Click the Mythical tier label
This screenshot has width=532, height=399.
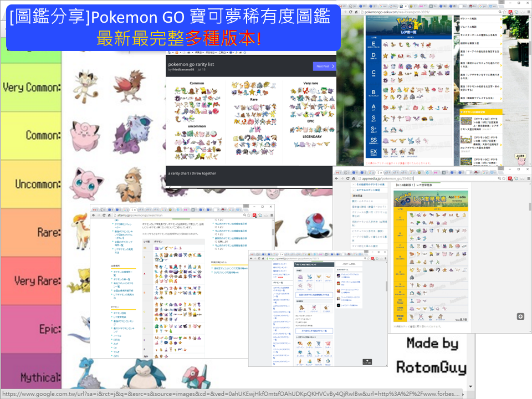pyautogui.click(x=40, y=377)
